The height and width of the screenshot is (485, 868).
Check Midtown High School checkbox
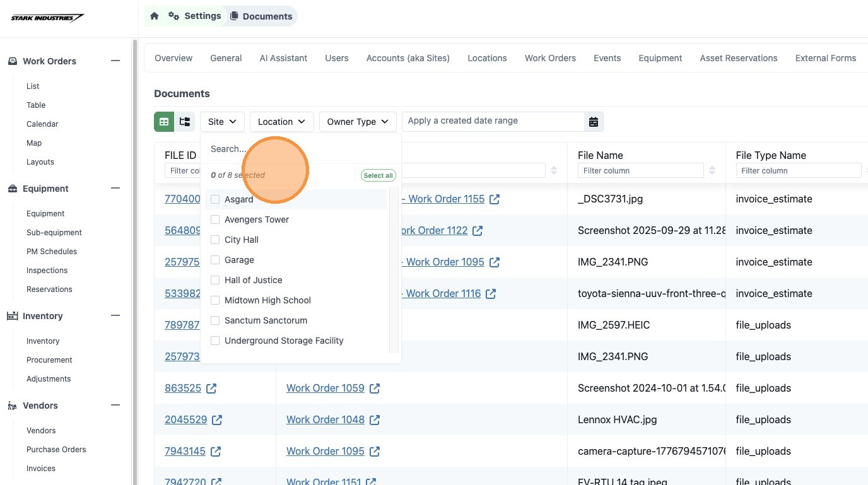pyautogui.click(x=215, y=300)
